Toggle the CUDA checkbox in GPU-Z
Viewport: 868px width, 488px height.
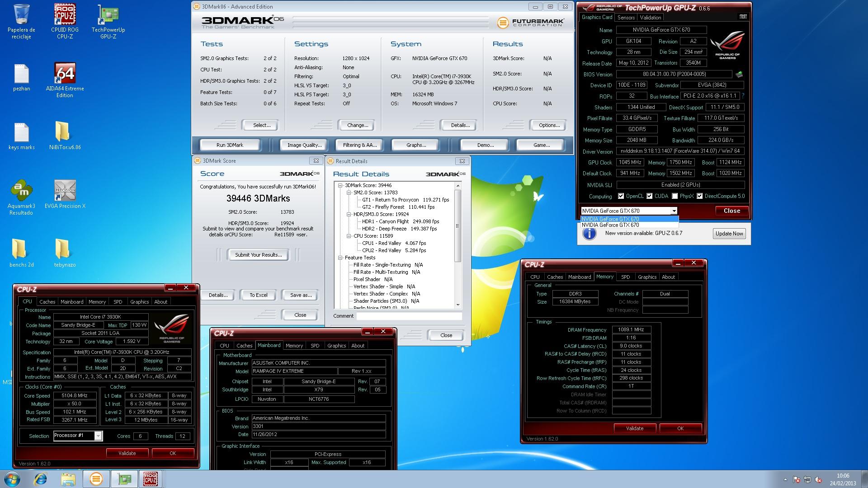click(649, 196)
